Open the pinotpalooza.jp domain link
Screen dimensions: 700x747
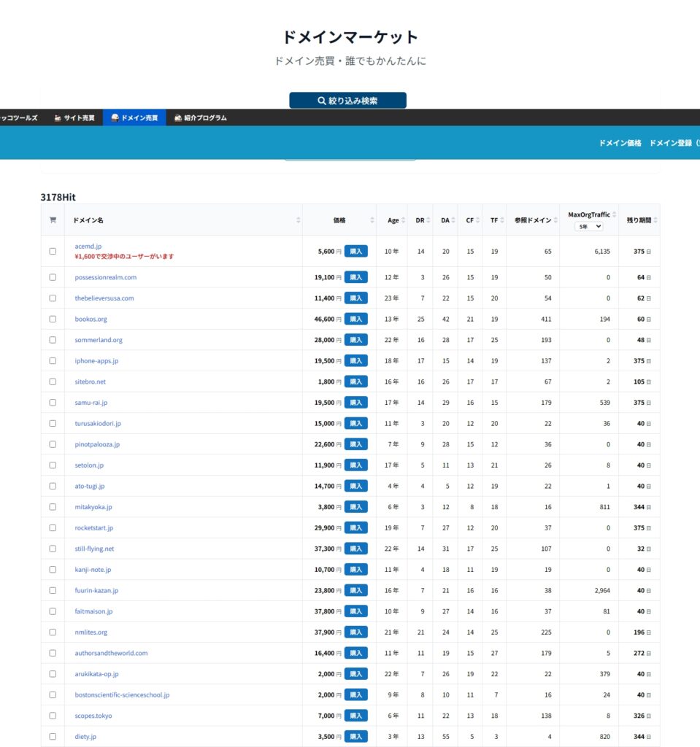click(97, 444)
